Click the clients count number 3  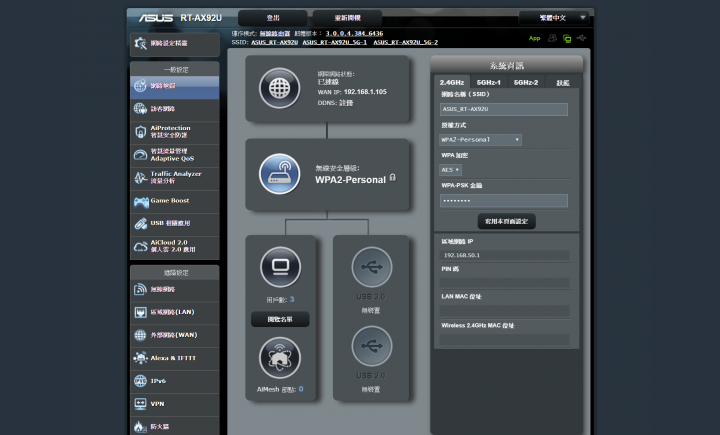(292, 299)
